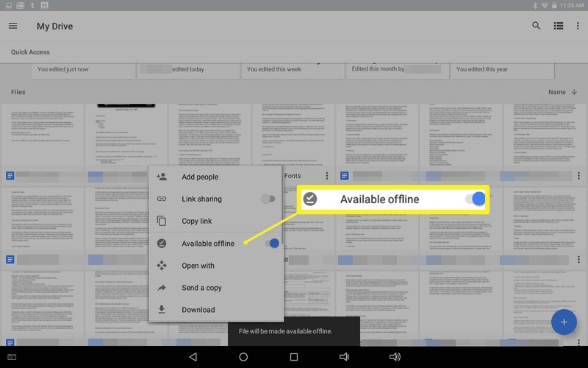Select Add people menu entry
The width and height of the screenshot is (588, 368).
pos(215,177)
